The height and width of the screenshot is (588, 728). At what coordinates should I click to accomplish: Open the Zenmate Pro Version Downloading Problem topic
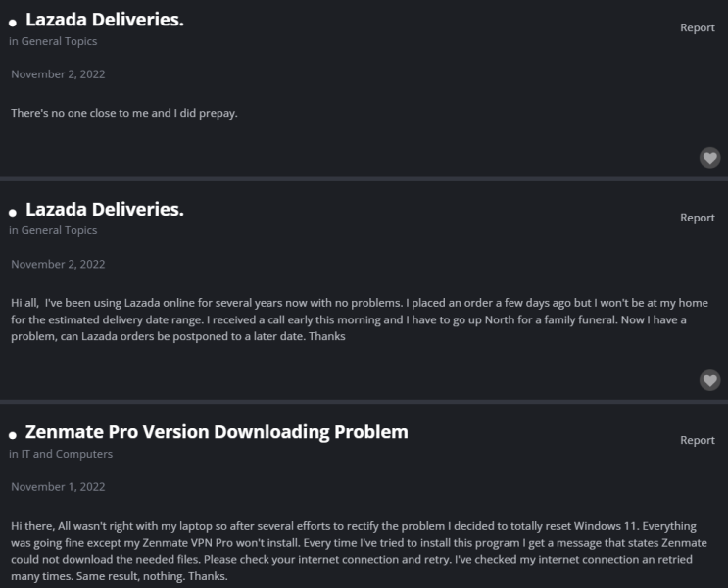tap(217, 432)
